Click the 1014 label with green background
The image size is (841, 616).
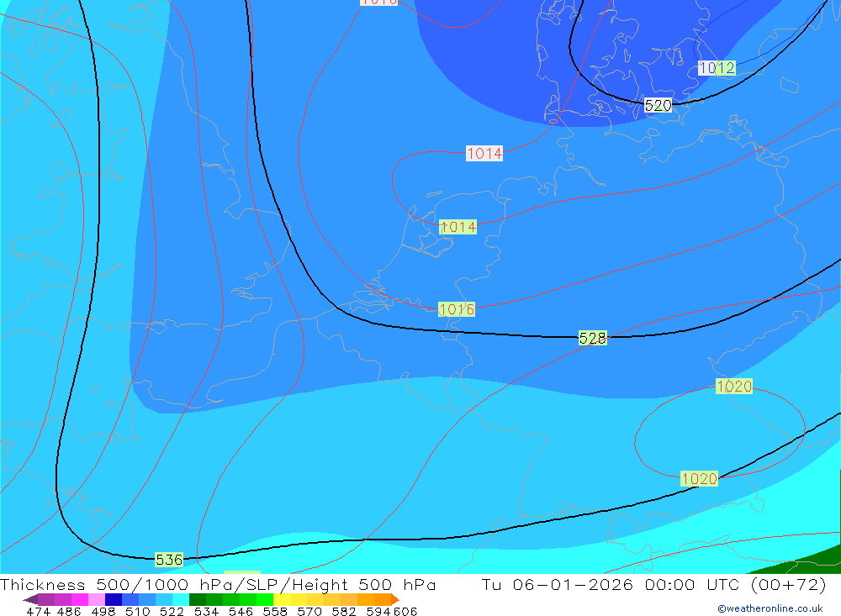[458, 227]
